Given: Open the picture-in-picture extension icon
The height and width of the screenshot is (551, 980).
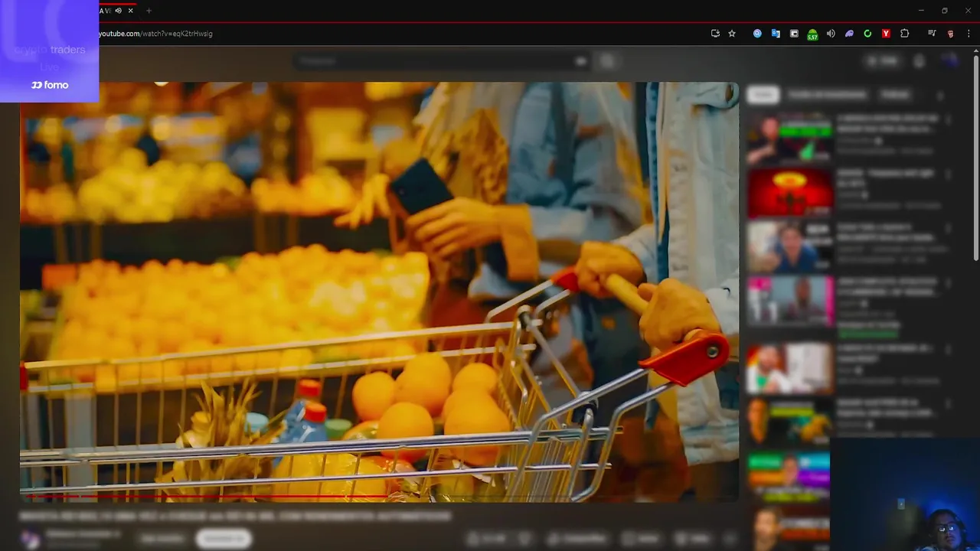Looking at the screenshot, I should (794, 34).
